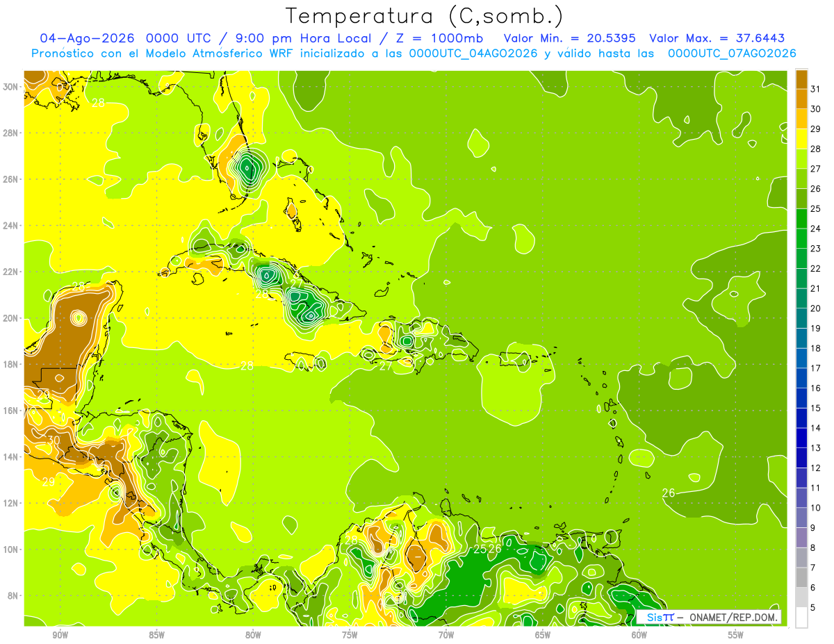834x644 pixels.
Task: Click the 55W longitude axis label
Action: pos(736,635)
